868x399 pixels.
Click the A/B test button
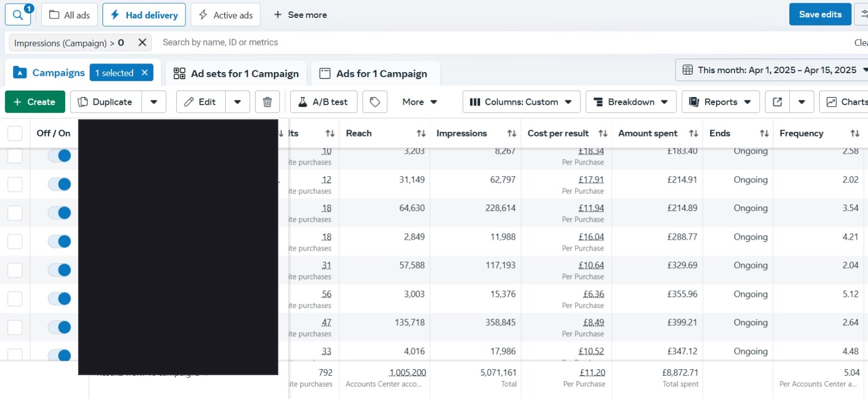(x=323, y=102)
